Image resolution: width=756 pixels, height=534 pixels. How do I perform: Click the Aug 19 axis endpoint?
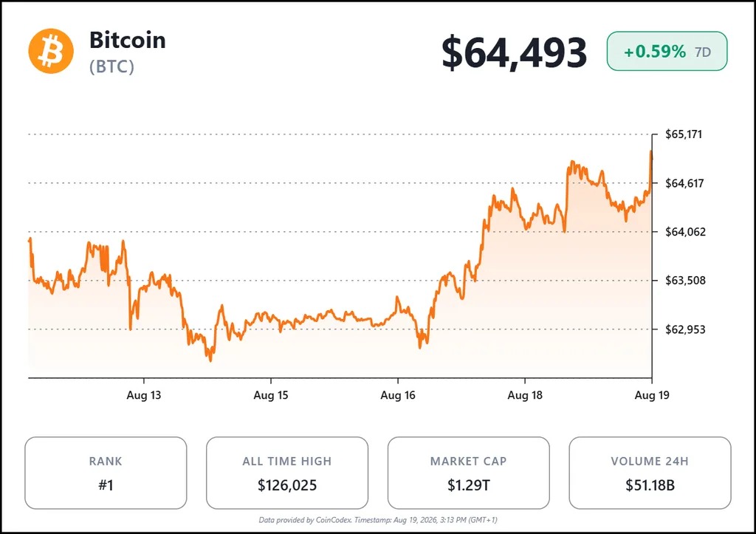pos(652,395)
